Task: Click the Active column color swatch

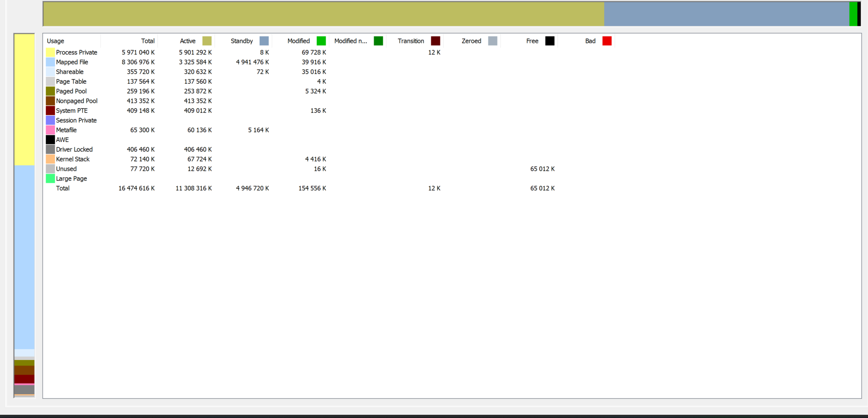Action: 207,41
